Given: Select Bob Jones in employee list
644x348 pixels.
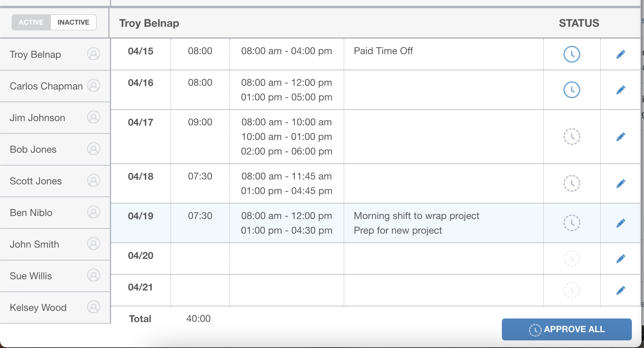Looking at the screenshot, I should 55,149.
